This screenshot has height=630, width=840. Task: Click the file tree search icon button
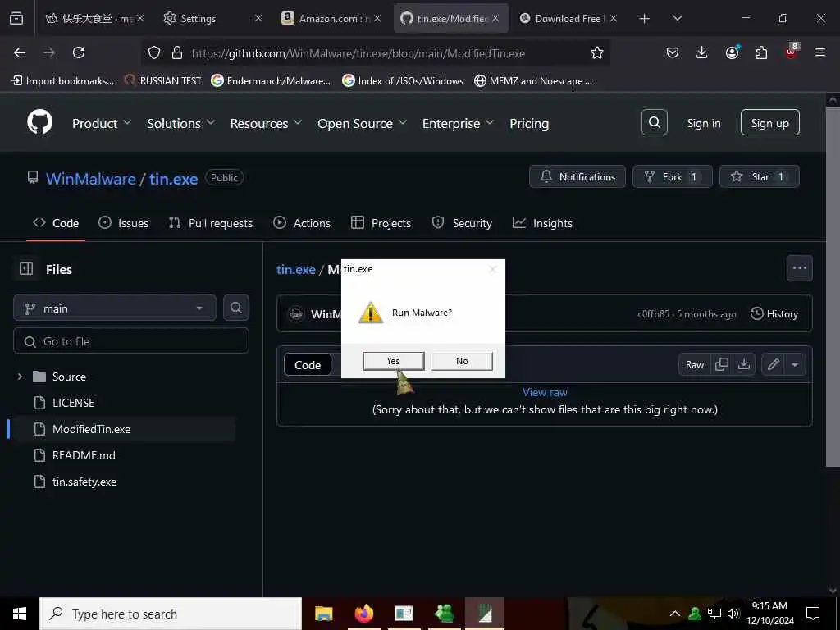click(x=235, y=308)
